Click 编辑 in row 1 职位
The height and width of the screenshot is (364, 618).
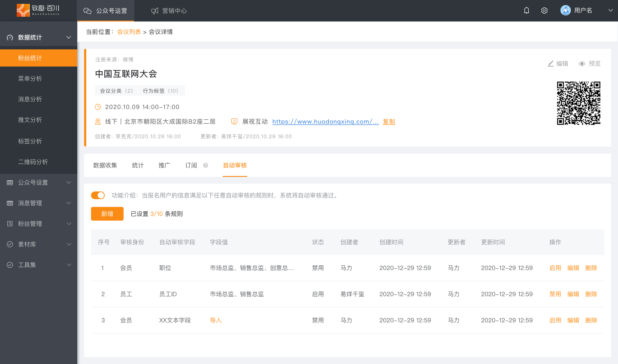[573, 268]
